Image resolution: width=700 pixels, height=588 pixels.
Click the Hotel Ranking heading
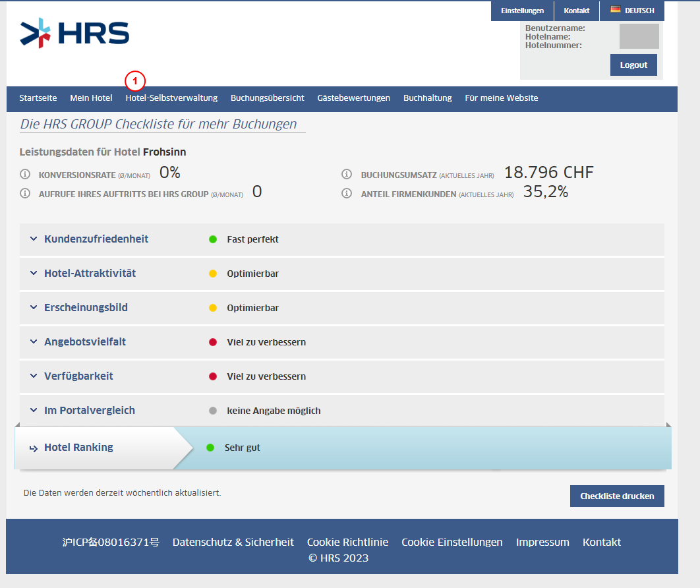pos(78,448)
